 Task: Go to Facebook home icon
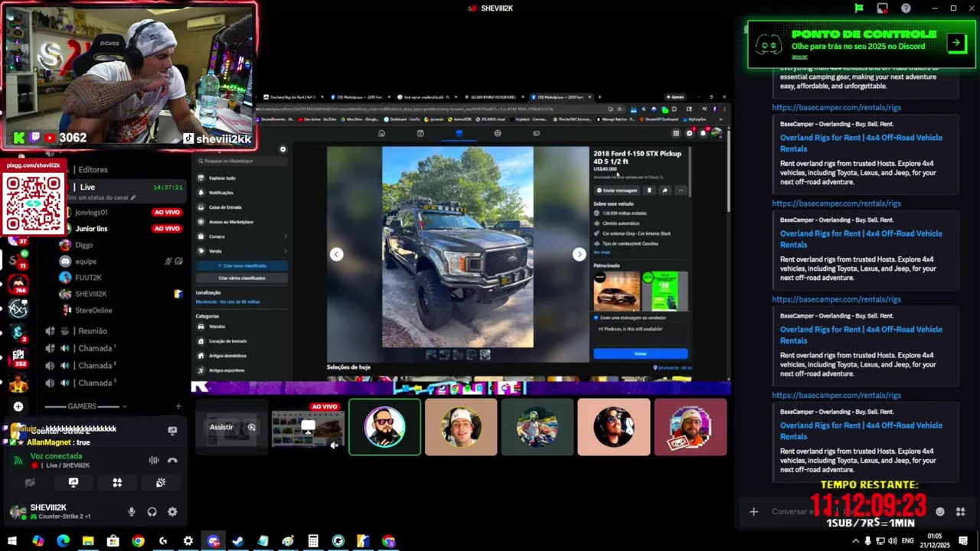click(x=381, y=133)
